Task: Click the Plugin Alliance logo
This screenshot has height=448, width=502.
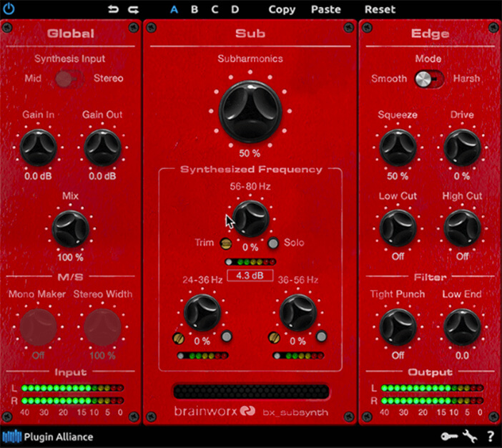Action: (48, 437)
